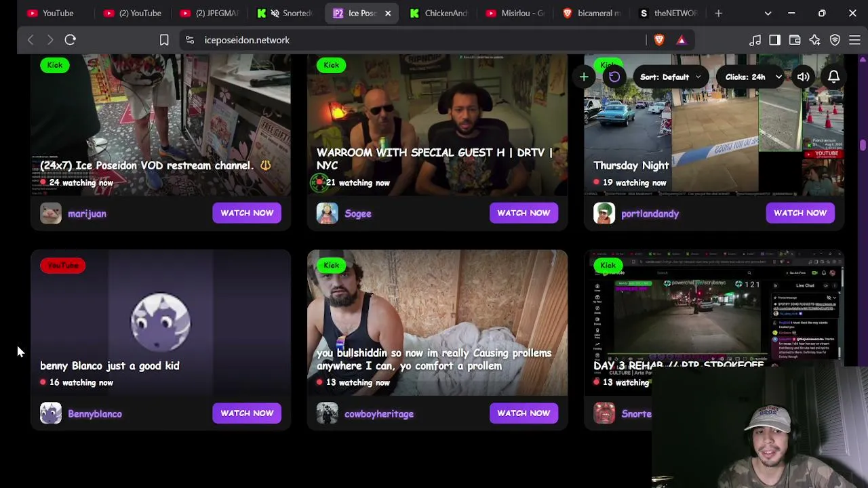Screen dimensions: 868x488
Task: Open the portlandandy username link
Action: tap(650, 213)
